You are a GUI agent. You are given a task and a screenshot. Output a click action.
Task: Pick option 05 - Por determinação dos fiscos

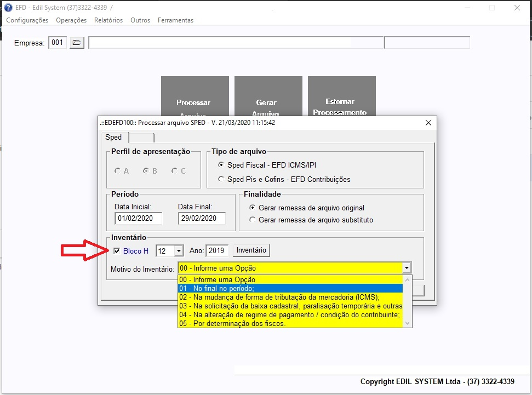pyautogui.click(x=290, y=323)
